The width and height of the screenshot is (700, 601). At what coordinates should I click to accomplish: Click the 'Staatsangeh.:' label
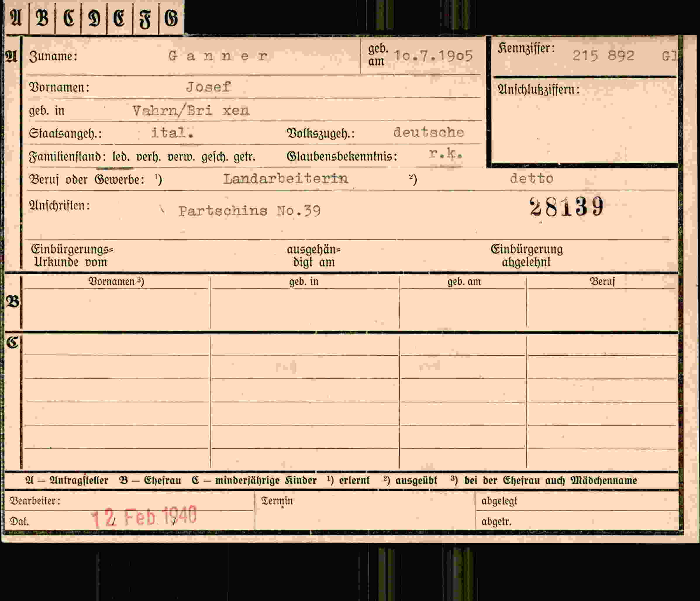[x=65, y=133]
